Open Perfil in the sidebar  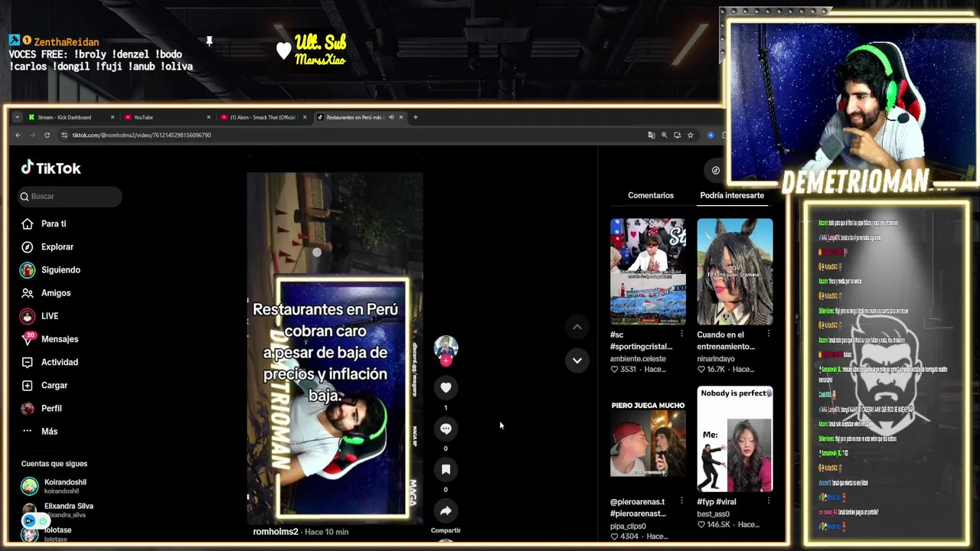coord(51,408)
